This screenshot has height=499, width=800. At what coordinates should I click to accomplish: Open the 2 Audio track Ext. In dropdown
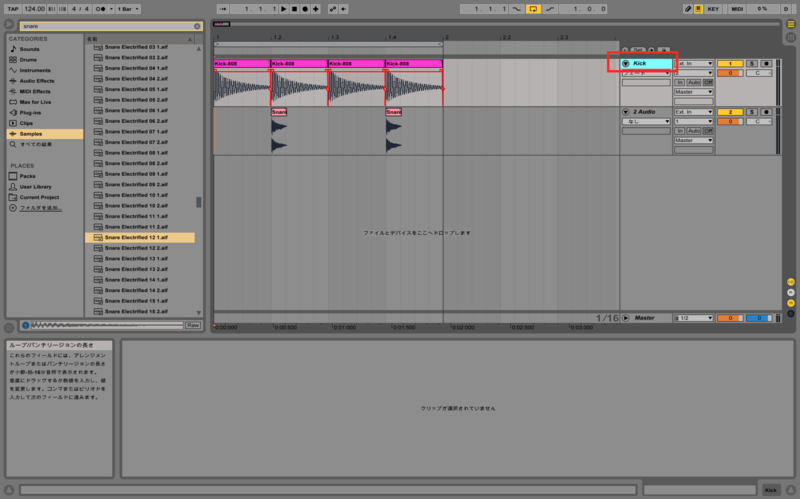pyautogui.click(x=693, y=112)
